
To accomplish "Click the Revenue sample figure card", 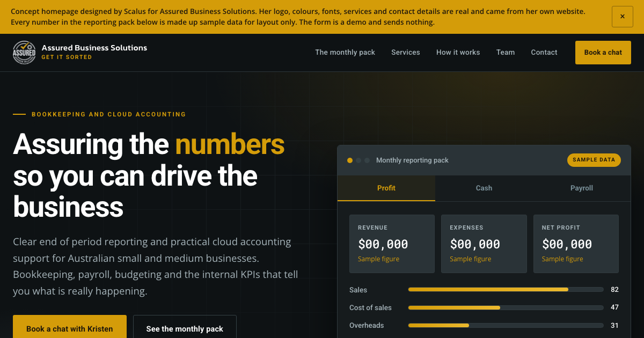I will tap(392, 244).
